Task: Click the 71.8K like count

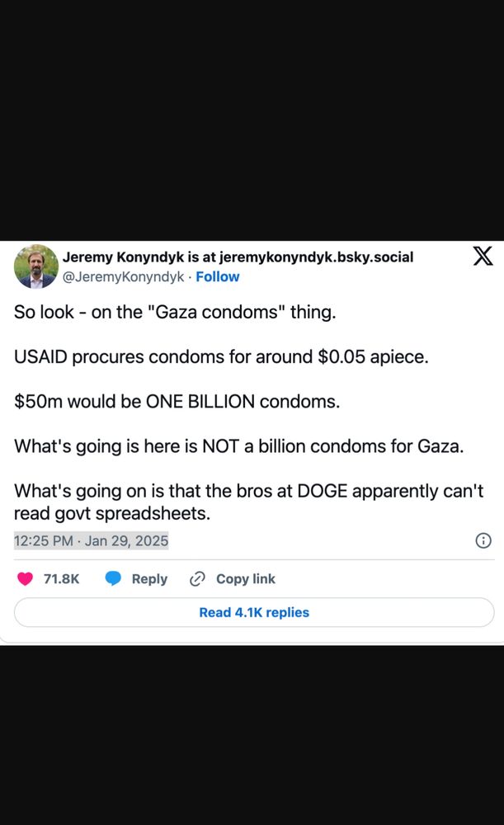Action: pyautogui.click(x=62, y=579)
